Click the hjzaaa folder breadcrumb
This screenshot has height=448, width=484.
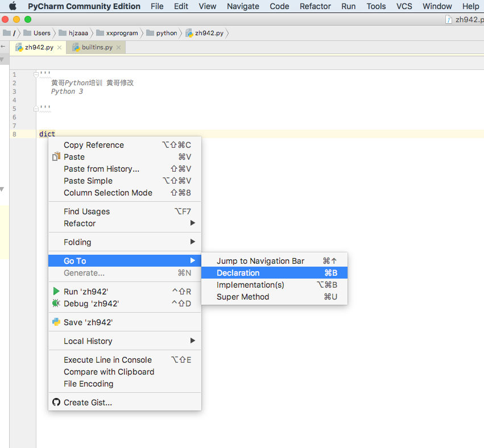point(73,33)
